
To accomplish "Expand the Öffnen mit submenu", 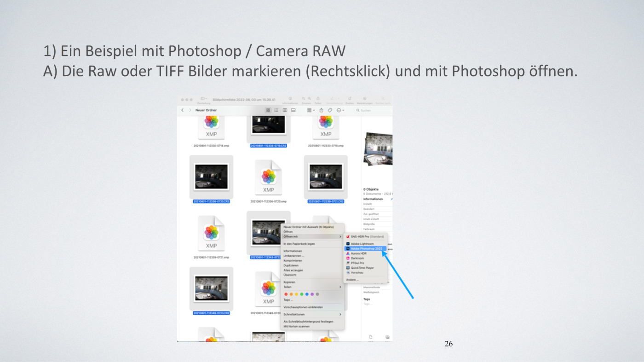I will click(x=313, y=237).
